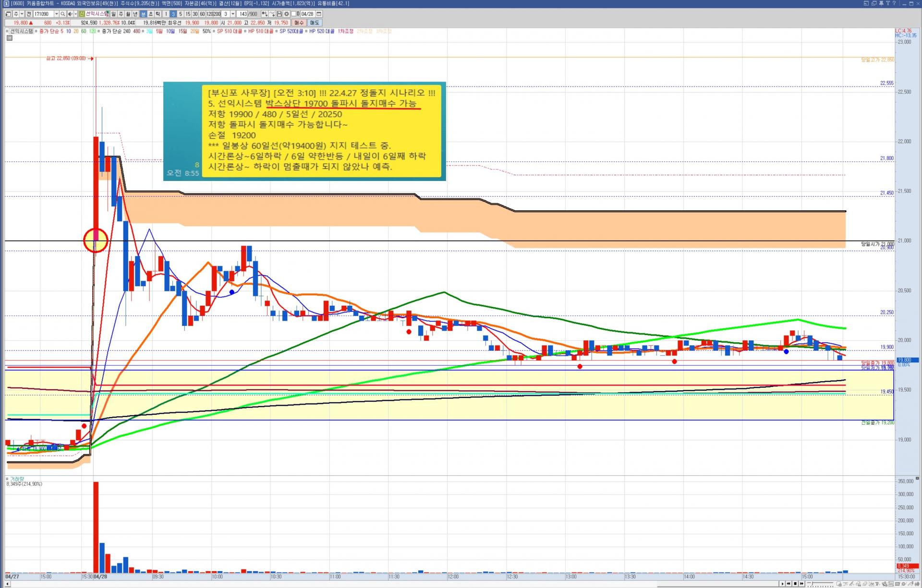Image resolution: width=922 pixels, height=588 pixels.
Task: Open the 주 market type dropdown
Action: [22, 14]
